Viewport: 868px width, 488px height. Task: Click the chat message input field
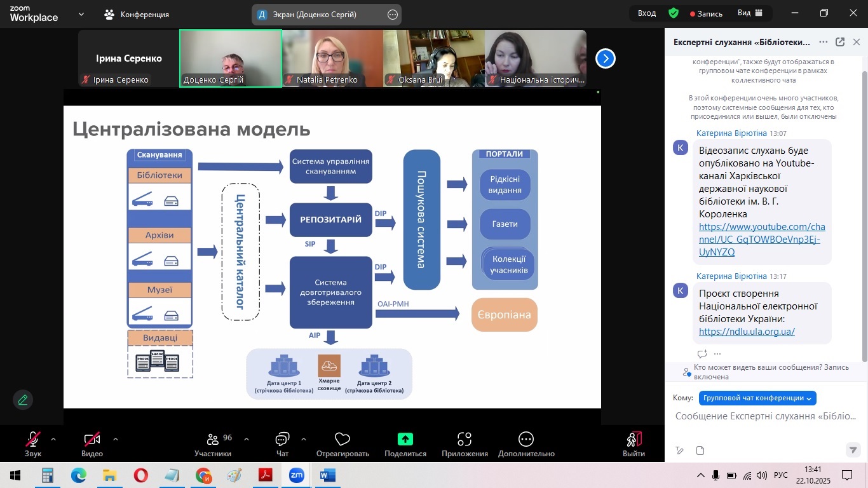[x=766, y=416]
